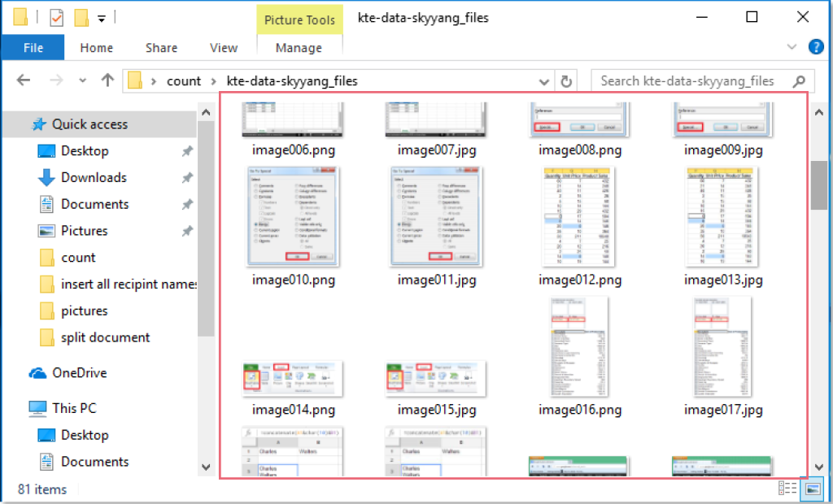
Task: Open the split document folder in the sidebar
Action: point(105,337)
